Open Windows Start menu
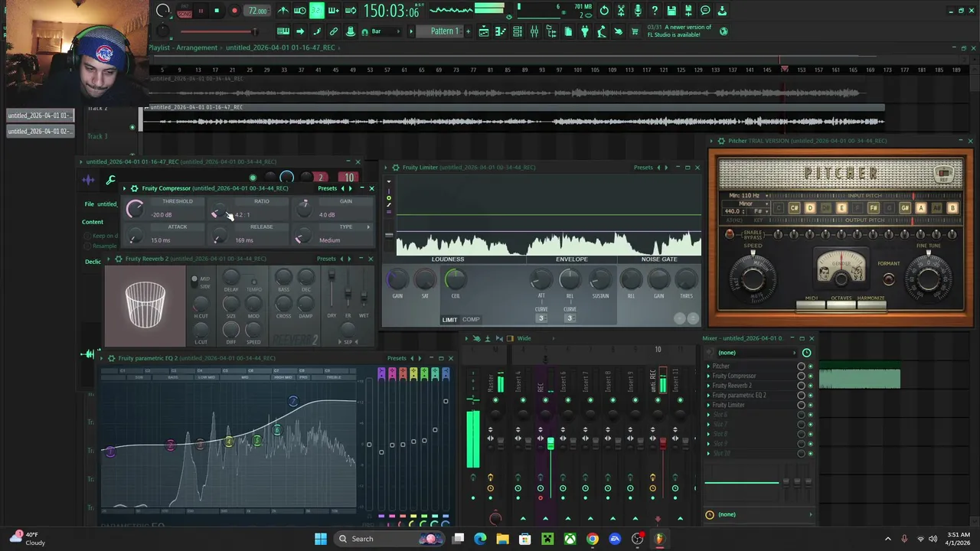 tap(321, 539)
